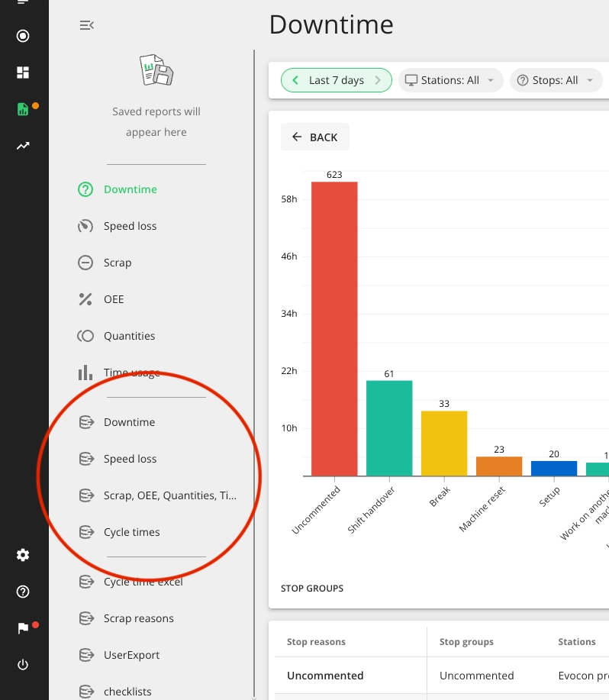Open the UserExport export
609x700 pixels.
(x=131, y=655)
